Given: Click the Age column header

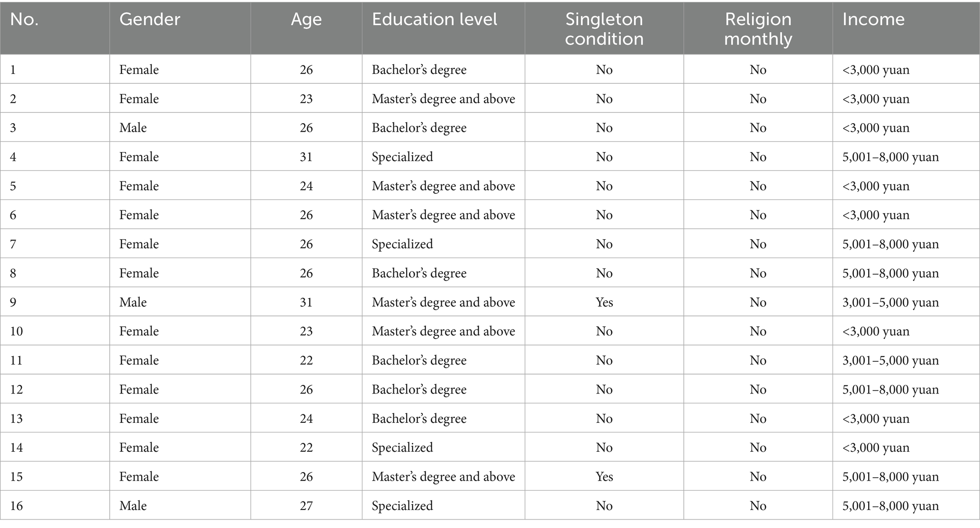Looking at the screenshot, I should pos(306,19).
